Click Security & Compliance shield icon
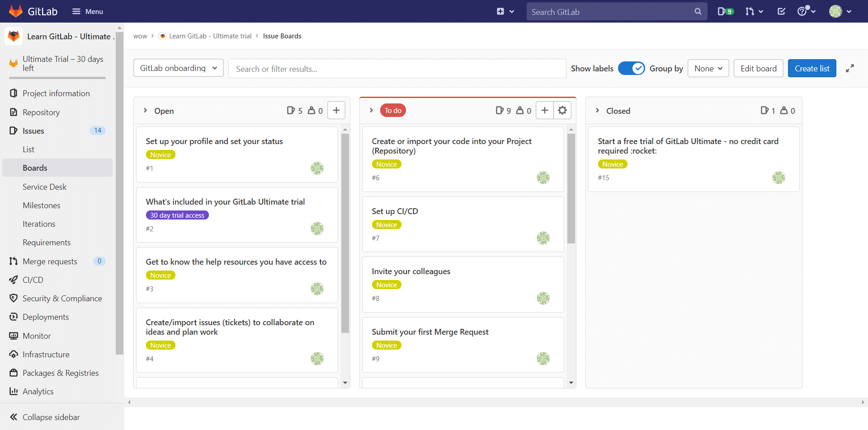This screenshot has width=868, height=430. (14, 298)
